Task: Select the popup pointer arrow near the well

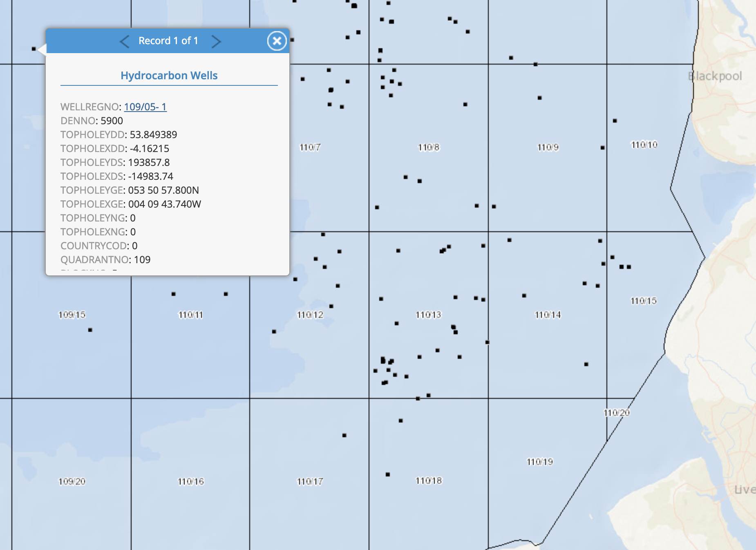Action: [41, 49]
